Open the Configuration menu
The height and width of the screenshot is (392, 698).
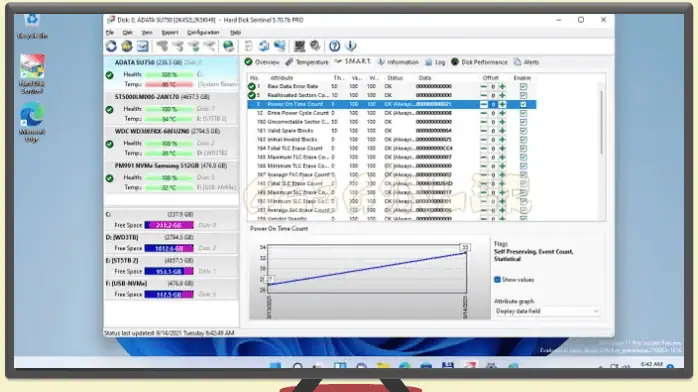203,32
